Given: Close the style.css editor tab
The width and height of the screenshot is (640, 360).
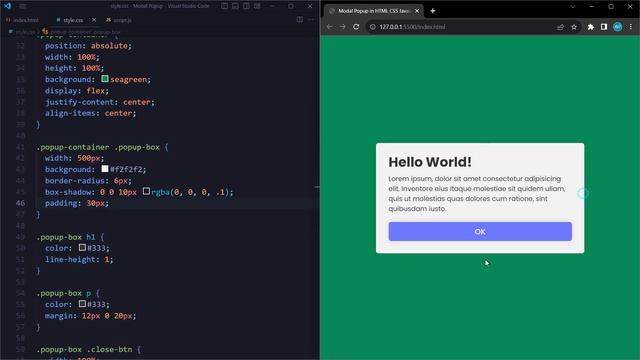Looking at the screenshot, I should click(x=94, y=20).
